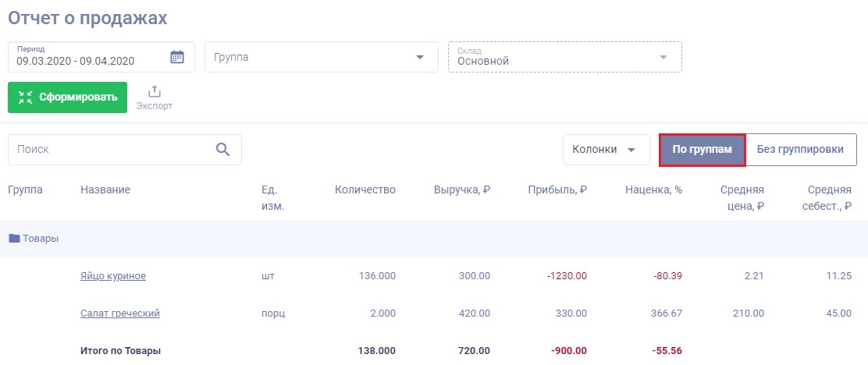Open the calendar icon in Период field
The image size is (868, 365).
(177, 57)
